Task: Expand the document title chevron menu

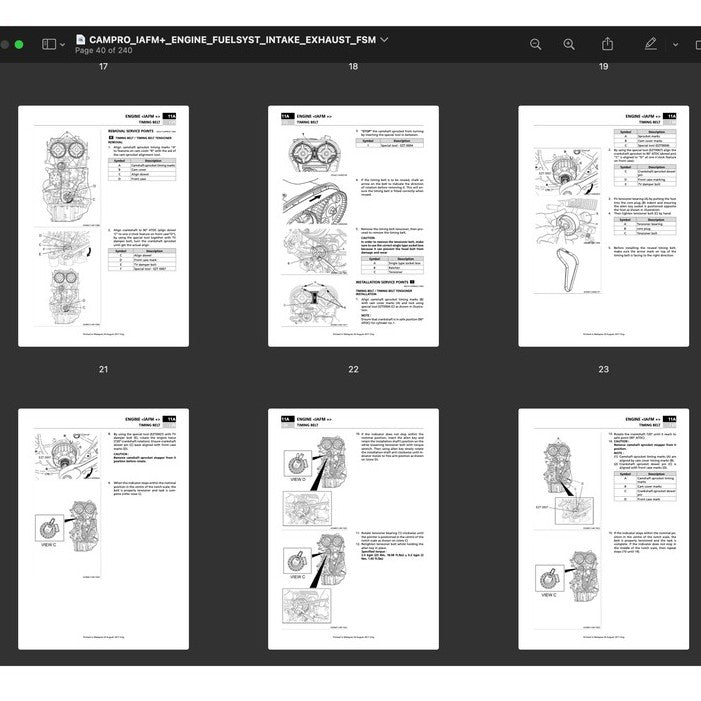Action: (385, 39)
